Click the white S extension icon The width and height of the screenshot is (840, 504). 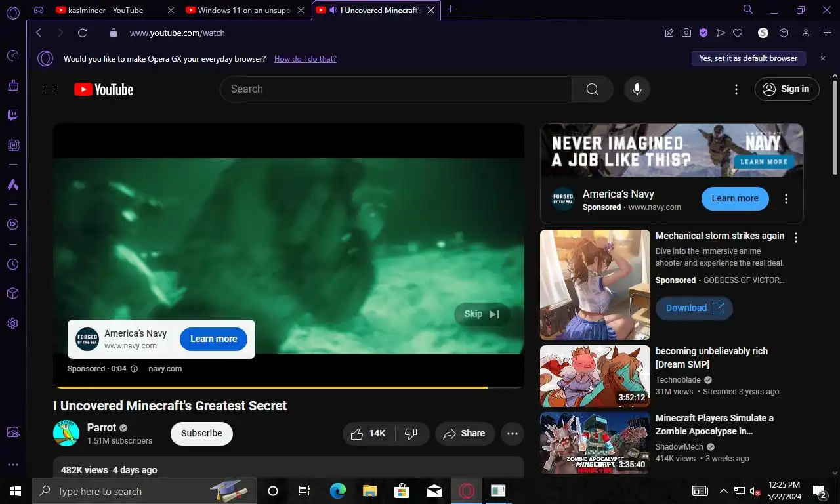763,33
